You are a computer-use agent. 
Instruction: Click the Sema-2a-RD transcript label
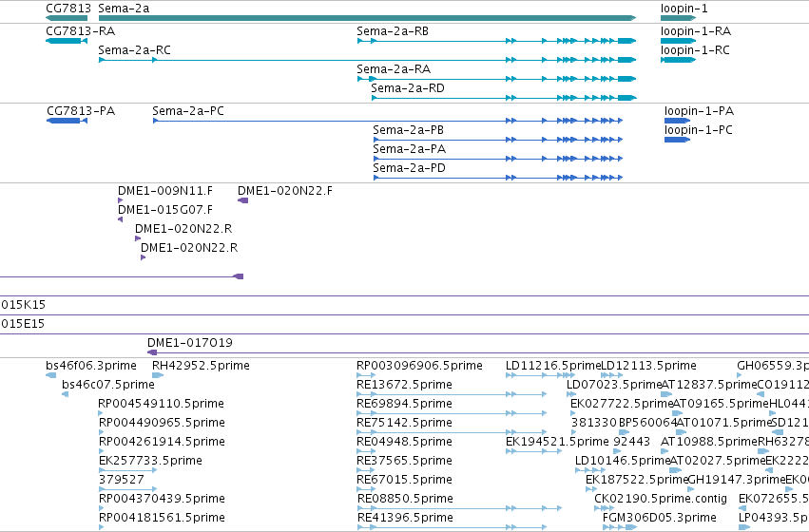408,88
